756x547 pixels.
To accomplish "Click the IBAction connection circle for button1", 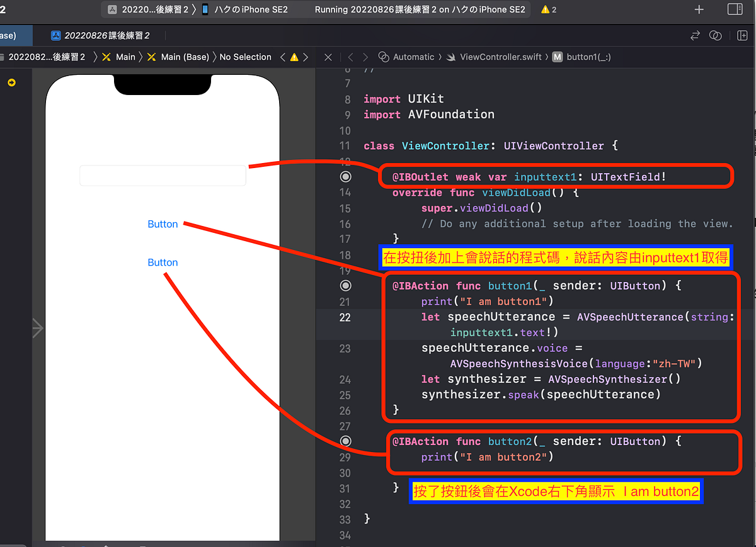I will point(345,285).
